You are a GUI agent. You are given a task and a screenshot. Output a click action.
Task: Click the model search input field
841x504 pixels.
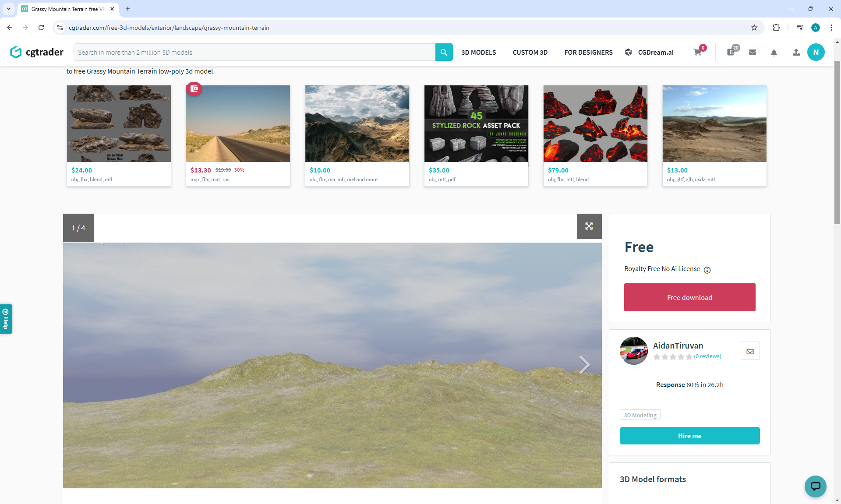(x=254, y=52)
